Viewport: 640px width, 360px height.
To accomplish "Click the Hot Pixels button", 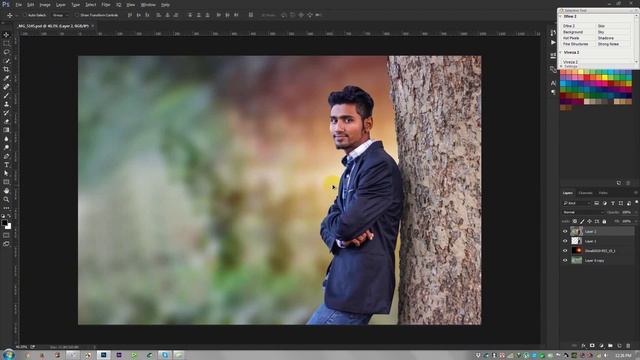I will (578, 38).
